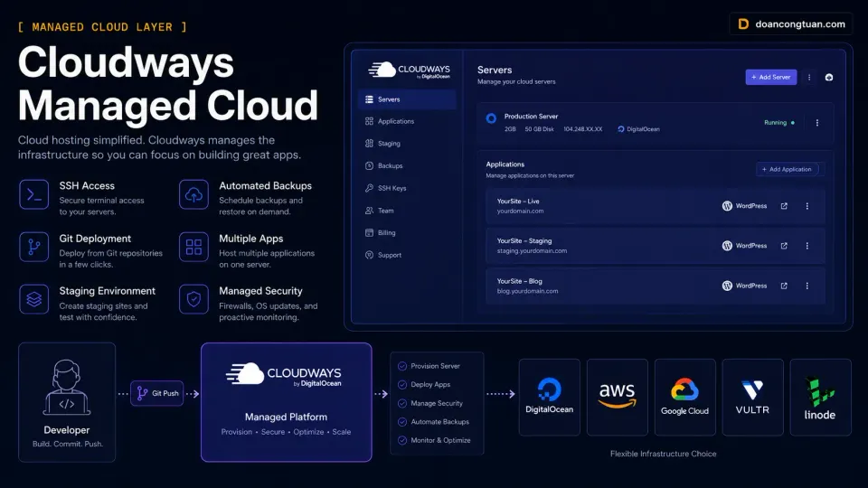Click the round profile icon beside Add Server
The height and width of the screenshot is (488, 868).
click(x=829, y=78)
